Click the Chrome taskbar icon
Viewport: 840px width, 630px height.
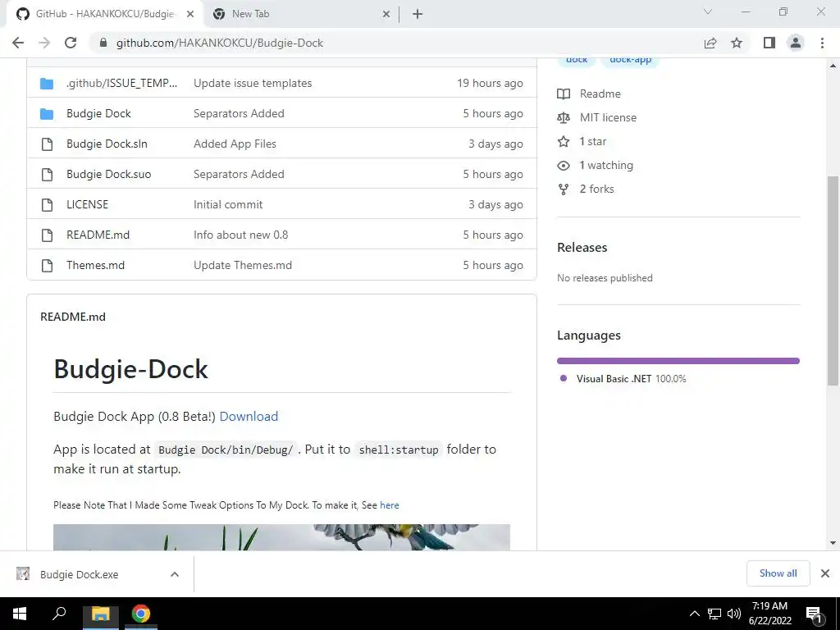(141, 614)
